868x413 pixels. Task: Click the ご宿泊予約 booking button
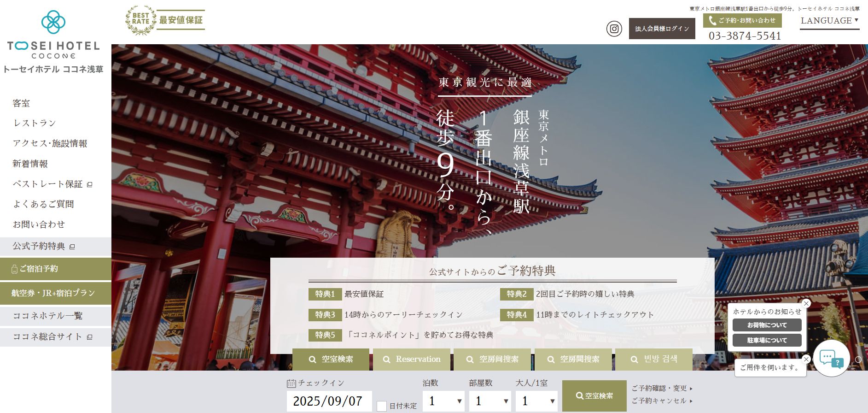point(56,269)
